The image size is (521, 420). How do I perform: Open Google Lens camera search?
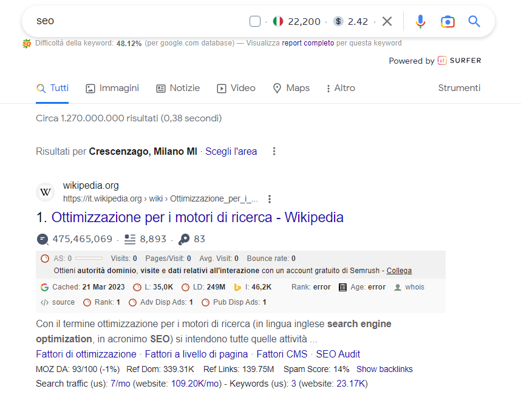tap(448, 22)
